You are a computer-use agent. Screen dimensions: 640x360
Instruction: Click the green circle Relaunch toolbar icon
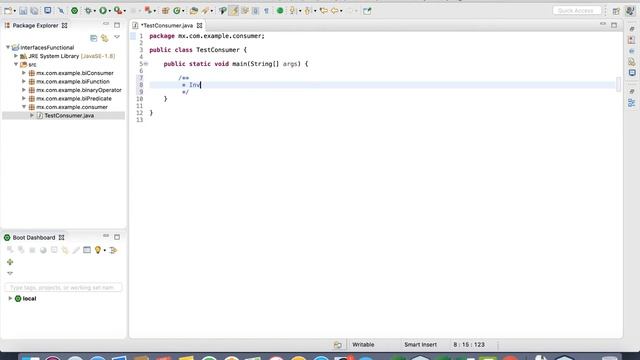(x=280, y=11)
